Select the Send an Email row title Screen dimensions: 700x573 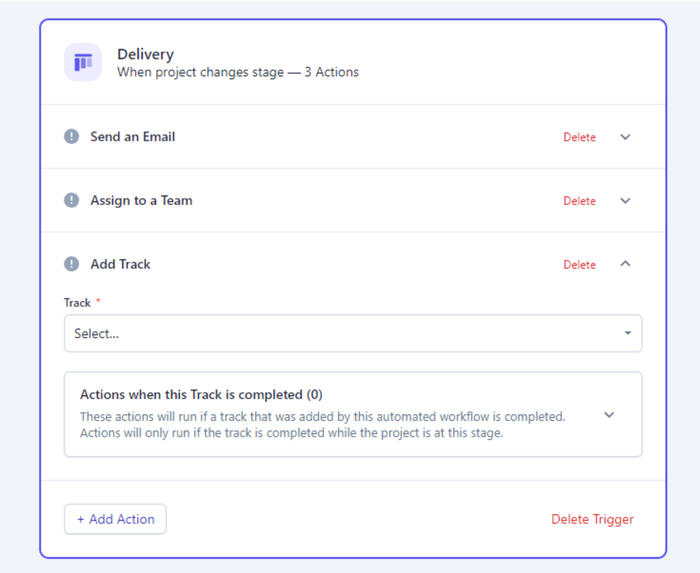tap(133, 137)
